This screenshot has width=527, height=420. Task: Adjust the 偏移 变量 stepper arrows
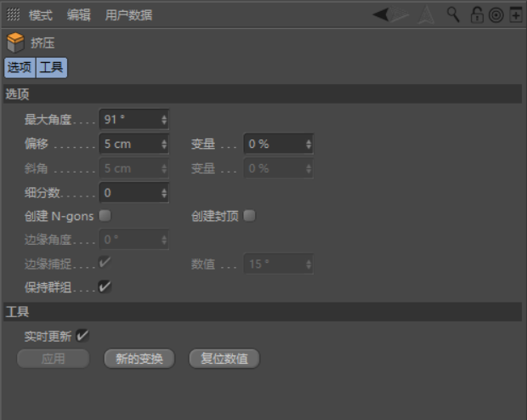[309, 144]
